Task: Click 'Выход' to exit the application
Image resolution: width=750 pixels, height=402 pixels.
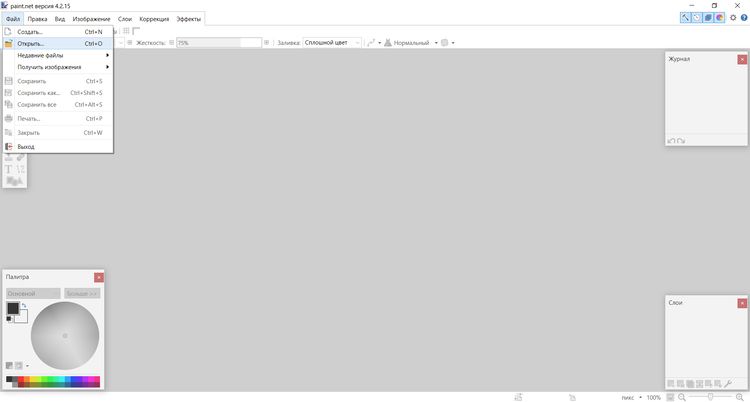Action: tap(26, 147)
